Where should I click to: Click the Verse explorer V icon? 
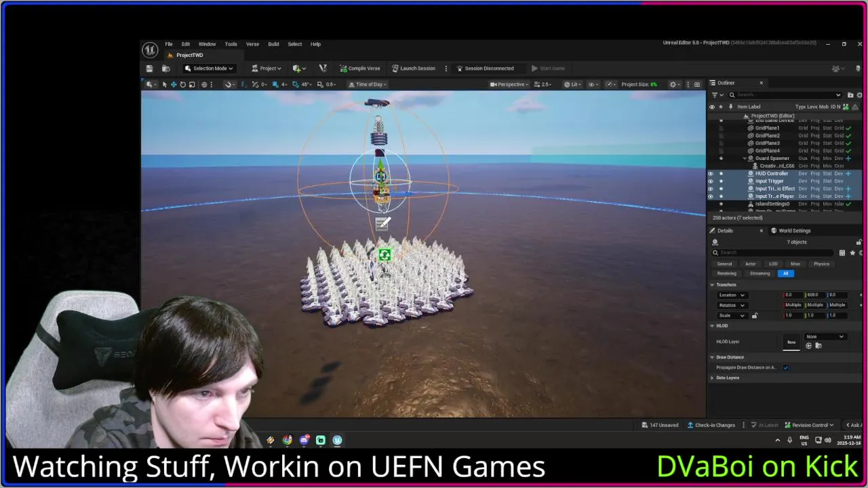[x=323, y=68]
